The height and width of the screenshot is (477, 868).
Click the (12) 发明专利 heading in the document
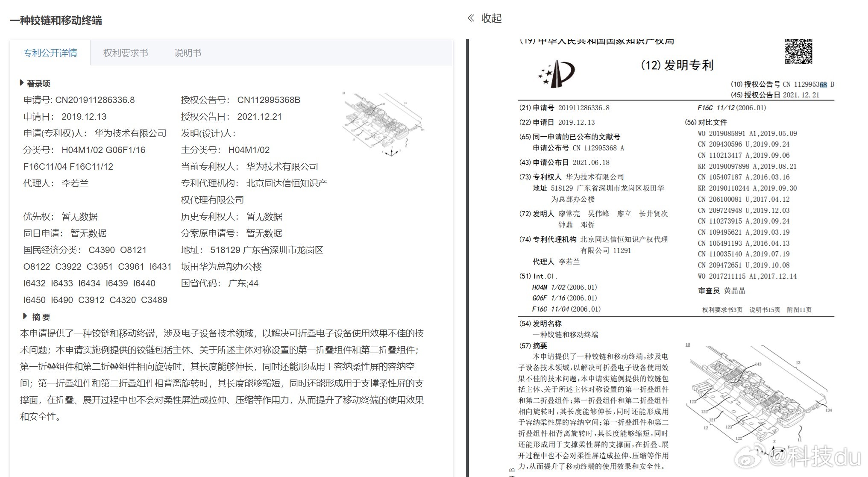click(x=677, y=65)
